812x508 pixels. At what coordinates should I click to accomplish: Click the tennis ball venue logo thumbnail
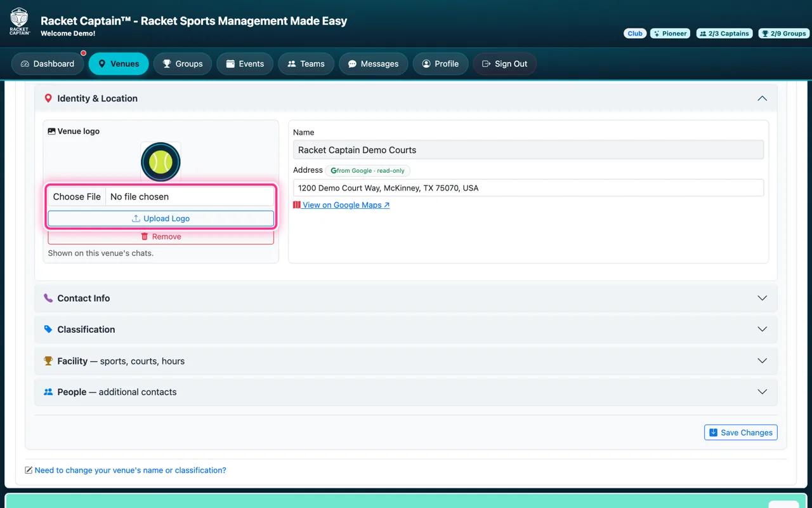click(160, 162)
